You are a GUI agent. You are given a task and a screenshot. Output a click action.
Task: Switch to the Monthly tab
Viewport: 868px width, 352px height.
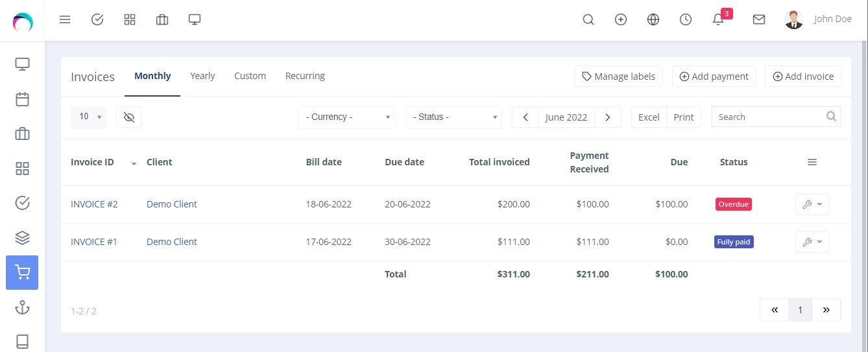[x=152, y=76]
